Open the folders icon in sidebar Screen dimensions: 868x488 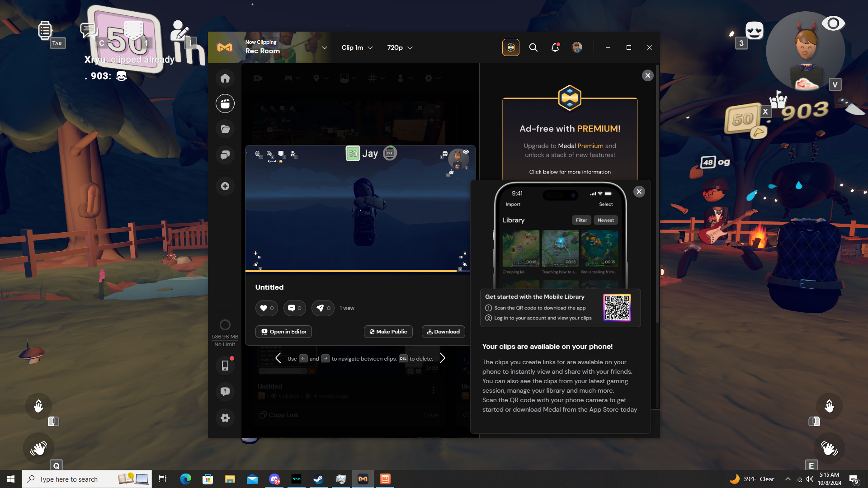225,129
